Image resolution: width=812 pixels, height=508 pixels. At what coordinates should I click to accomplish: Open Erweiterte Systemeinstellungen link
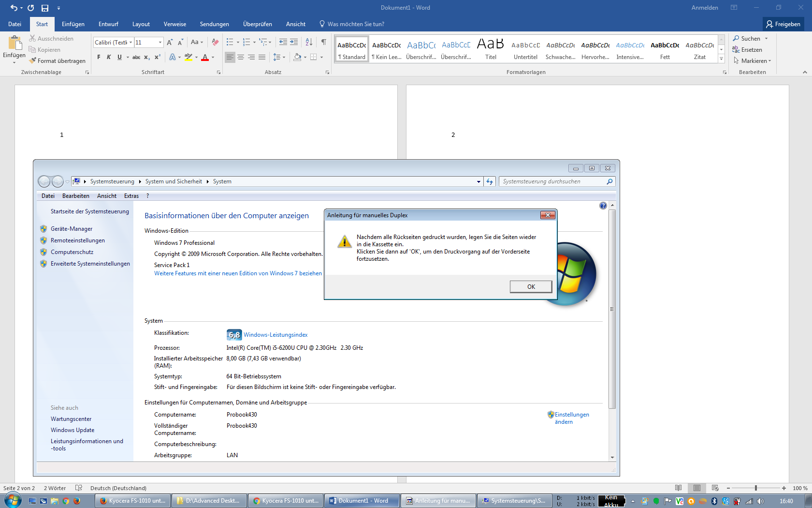(x=90, y=264)
